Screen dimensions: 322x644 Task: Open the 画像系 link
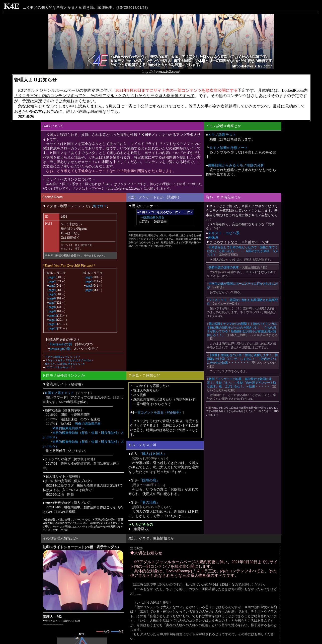[213, 237]
